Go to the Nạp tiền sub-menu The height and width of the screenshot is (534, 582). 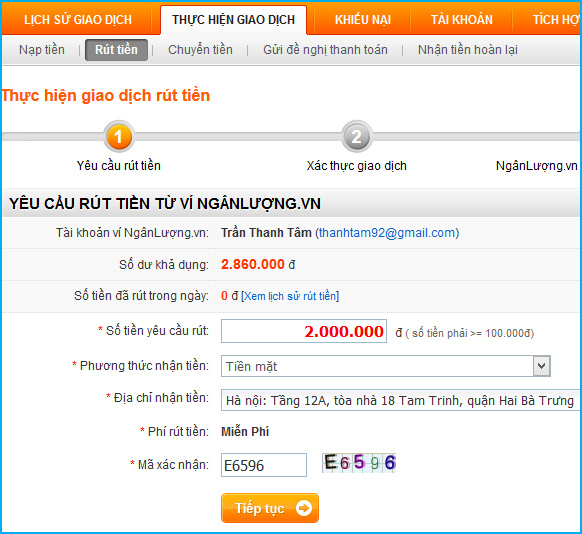tap(42, 50)
